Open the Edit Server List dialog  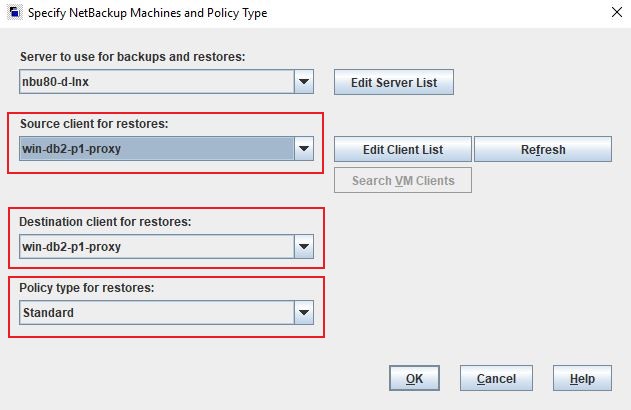click(x=393, y=82)
